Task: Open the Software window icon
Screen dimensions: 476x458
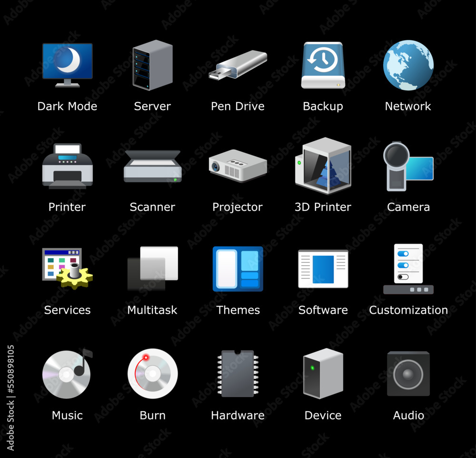Action: (323, 269)
